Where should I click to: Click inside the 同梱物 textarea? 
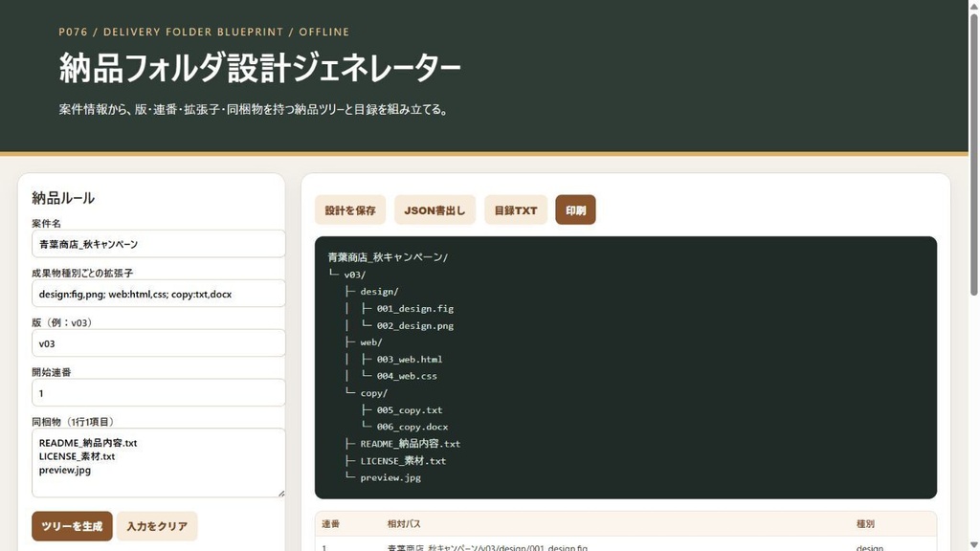tap(159, 463)
